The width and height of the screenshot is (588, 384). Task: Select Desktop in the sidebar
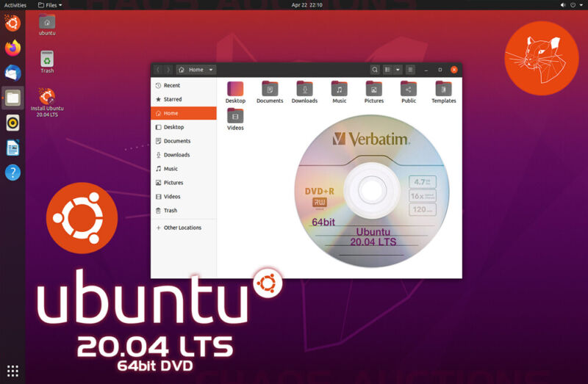point(184,127)
